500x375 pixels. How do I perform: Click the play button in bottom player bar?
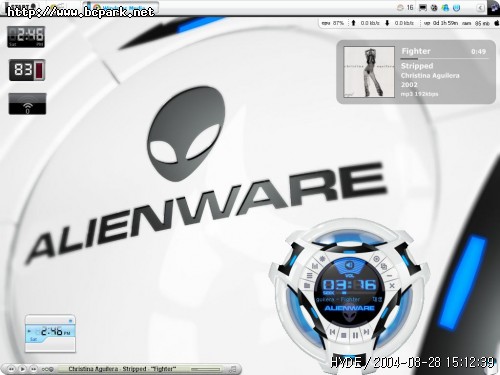pos(22,369)
